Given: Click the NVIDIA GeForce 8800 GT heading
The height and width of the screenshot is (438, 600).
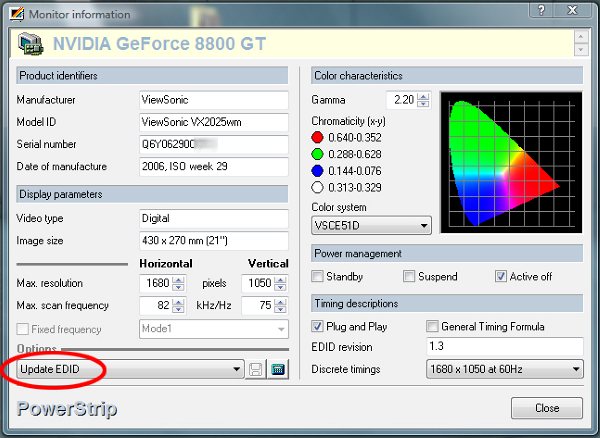Looking at the screenshot, I should [159, 44].
